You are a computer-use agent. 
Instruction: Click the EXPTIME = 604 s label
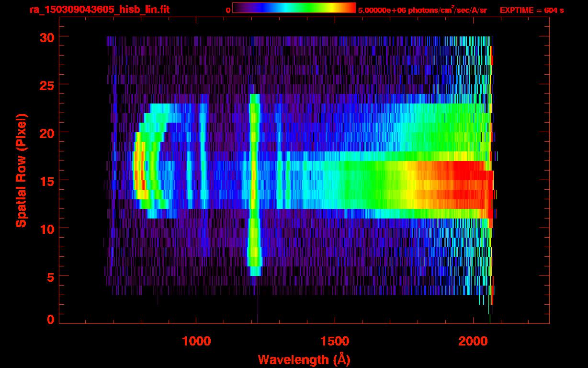pos(531,10)
